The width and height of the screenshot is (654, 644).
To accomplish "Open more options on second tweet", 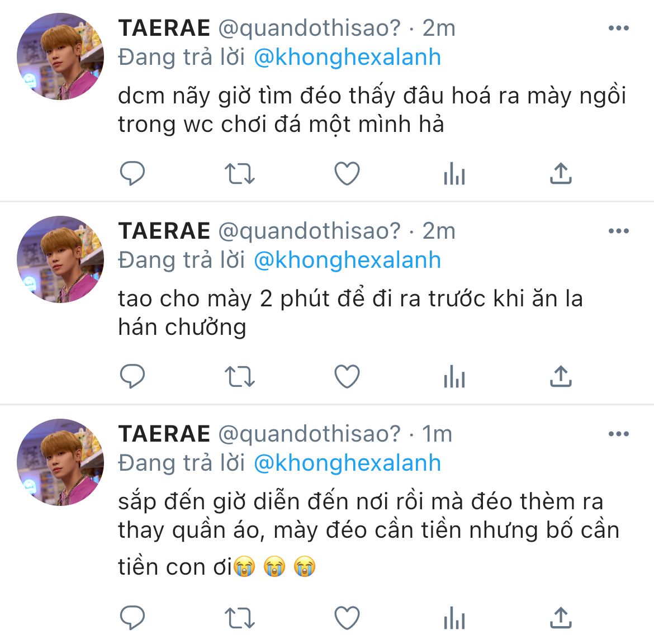I will coord(619,231).
